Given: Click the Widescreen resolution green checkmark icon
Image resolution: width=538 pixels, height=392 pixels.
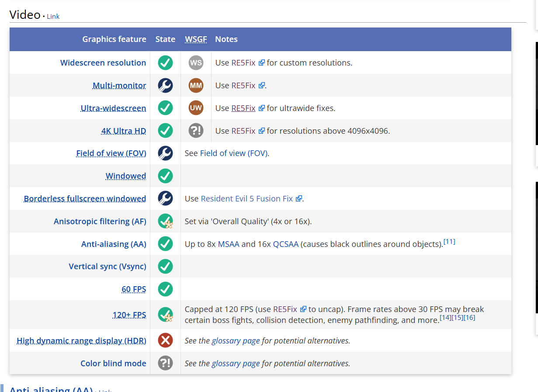Looking at the screenshot, I should pos(165,62).
